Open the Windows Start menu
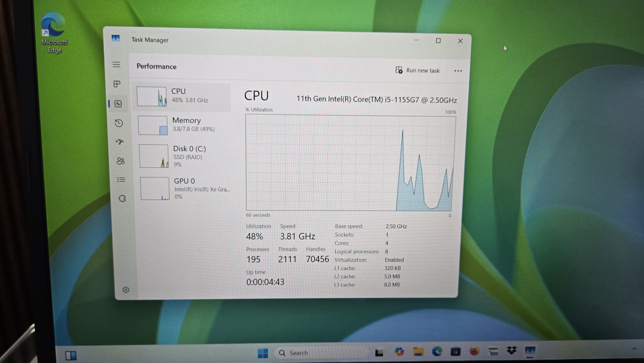 click(263, 353)
